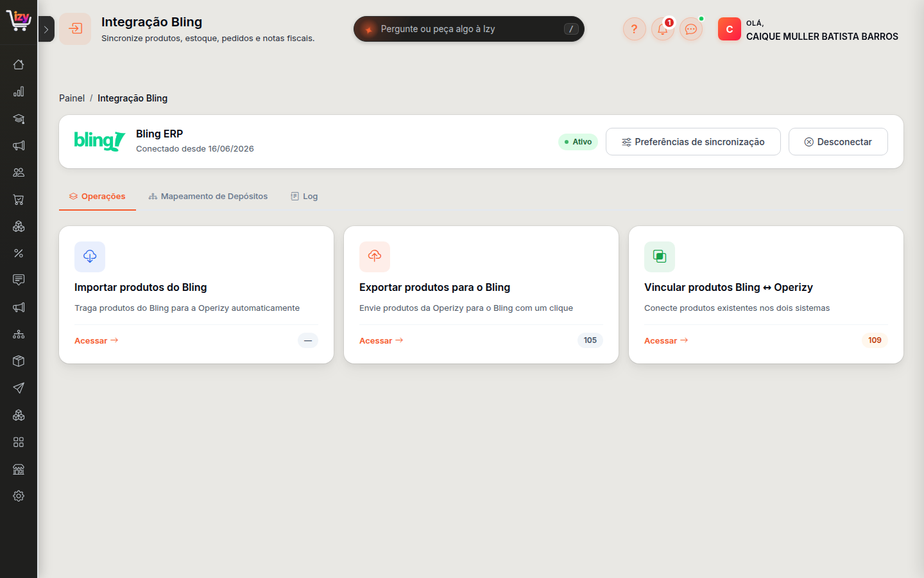924x578 pixels.
Task: Go to the Painel breadcrumb link
Action: click(72, 98)
